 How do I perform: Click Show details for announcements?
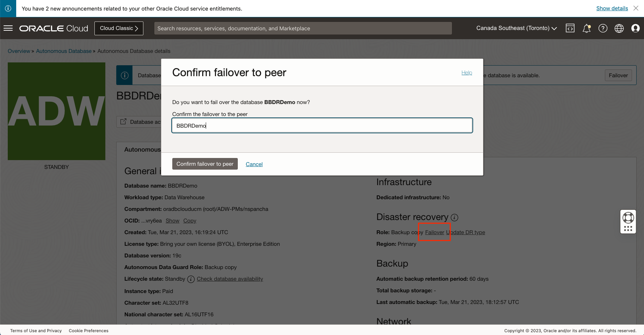(x=612, y=8)
